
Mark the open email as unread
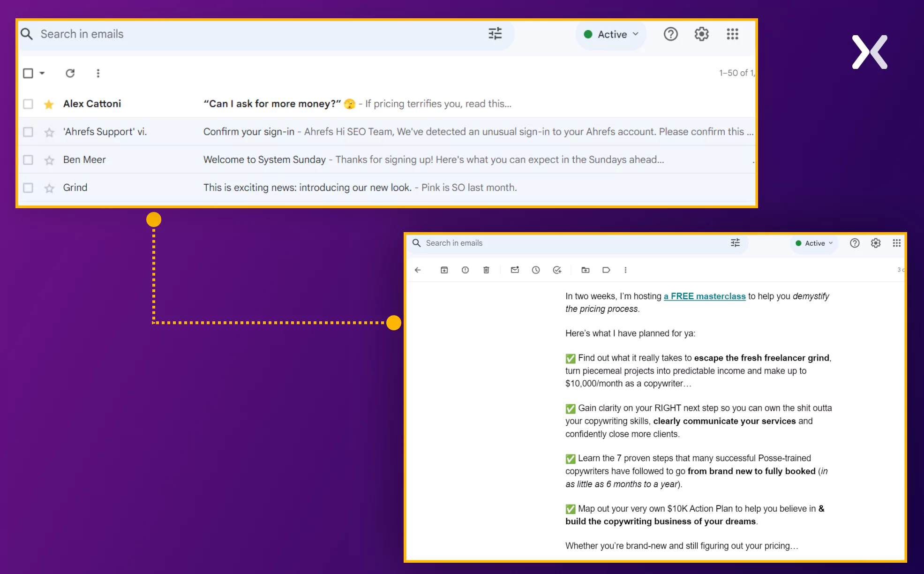(x=515, y=270)
